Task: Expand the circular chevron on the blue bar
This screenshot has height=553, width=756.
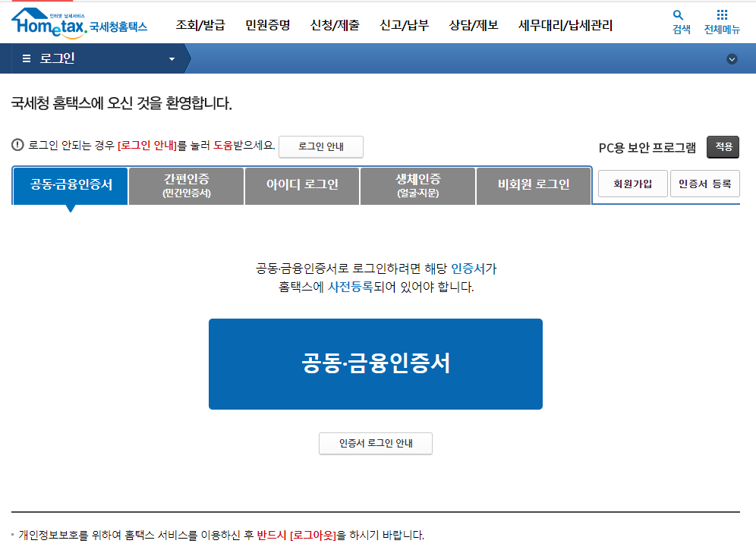Action: tap(731, 58)
